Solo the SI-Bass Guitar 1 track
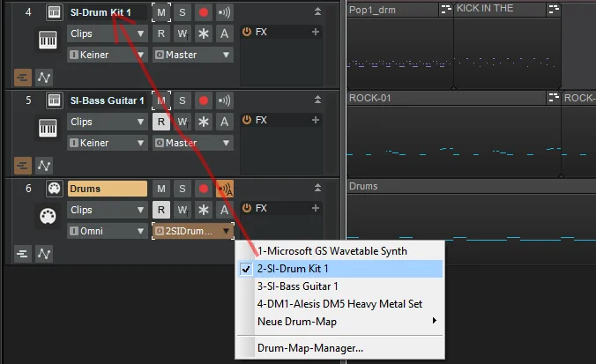This screenshot has height=364, width=596. tap(183, 100)
